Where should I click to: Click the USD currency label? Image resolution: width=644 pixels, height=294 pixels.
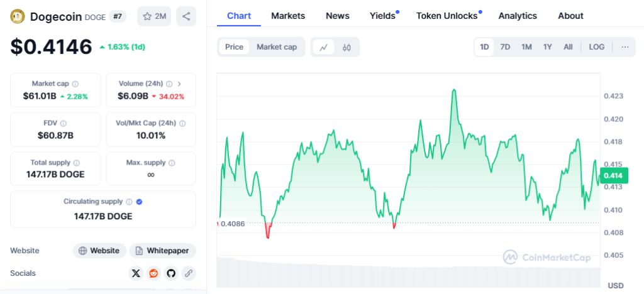point(615,285)
